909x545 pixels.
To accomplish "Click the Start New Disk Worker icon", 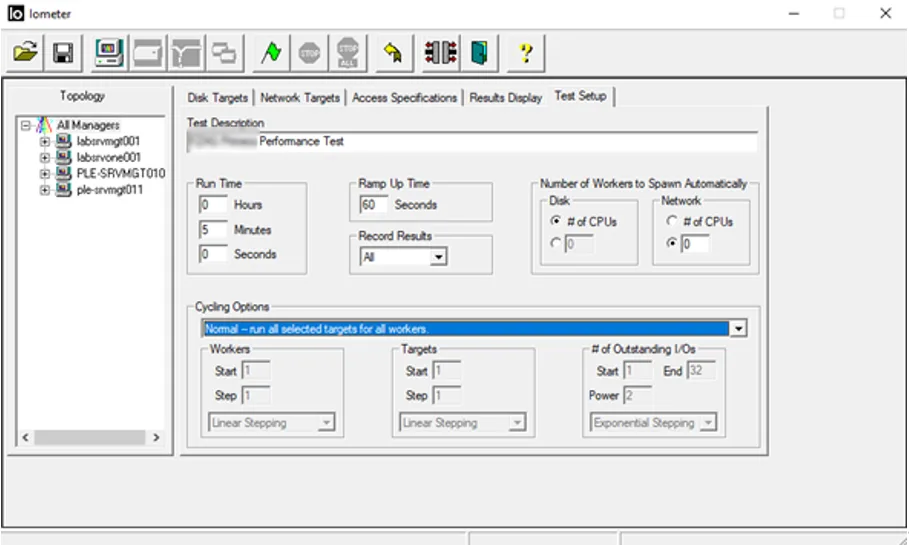I will [148, 53].
